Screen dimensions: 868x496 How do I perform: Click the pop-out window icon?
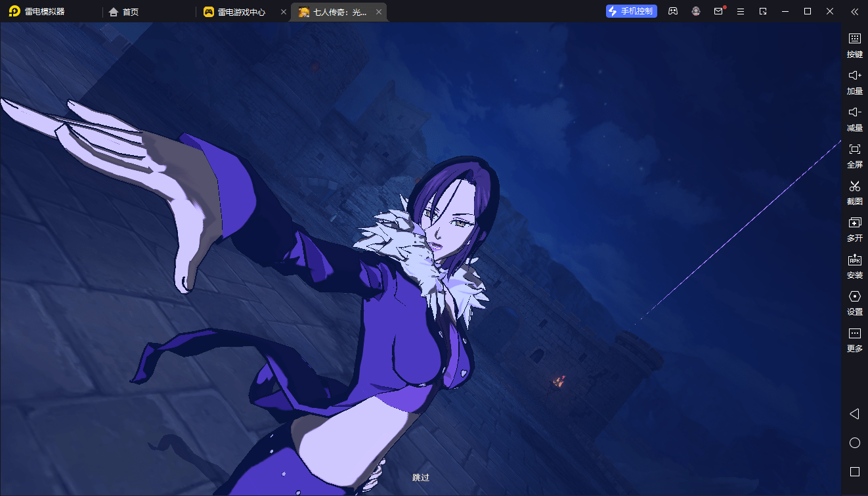tap(763, 11)
